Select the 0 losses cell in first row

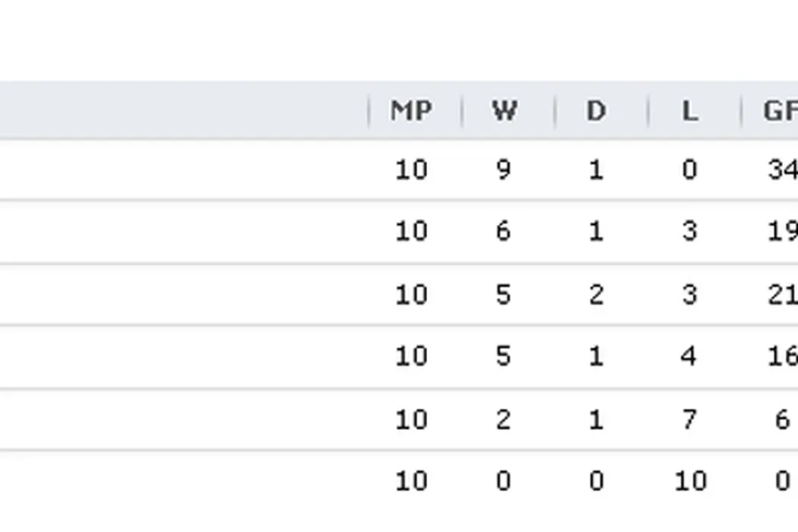click(689, 169)
